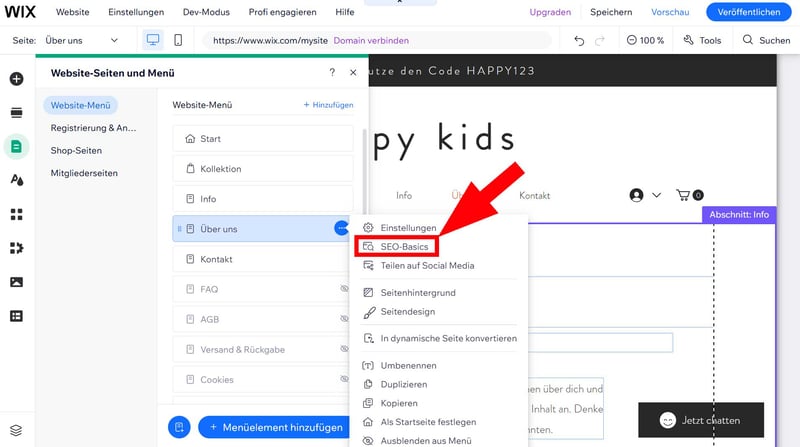
Task: Open the Add Apps grid icon
Action: tap(16, 214)
